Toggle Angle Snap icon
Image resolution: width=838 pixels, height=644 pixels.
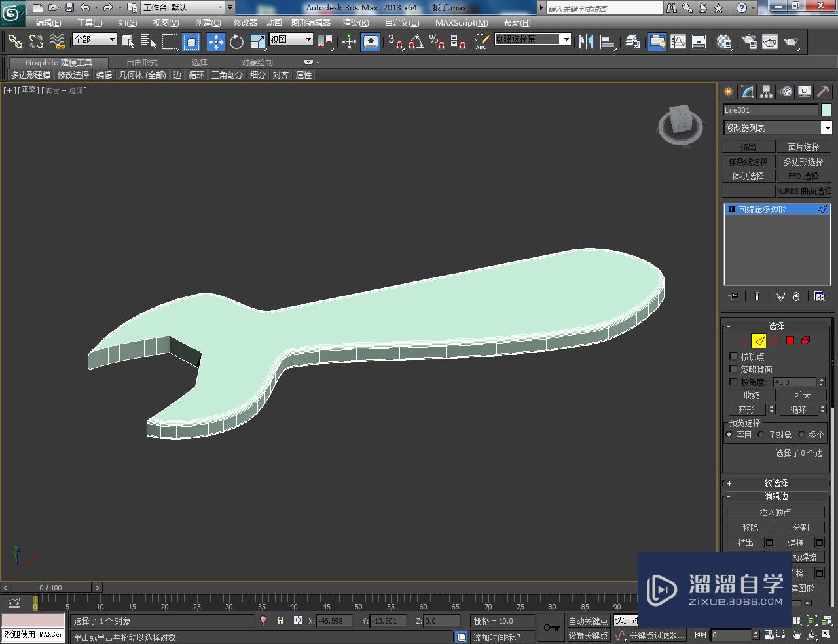tap(416, 42)
